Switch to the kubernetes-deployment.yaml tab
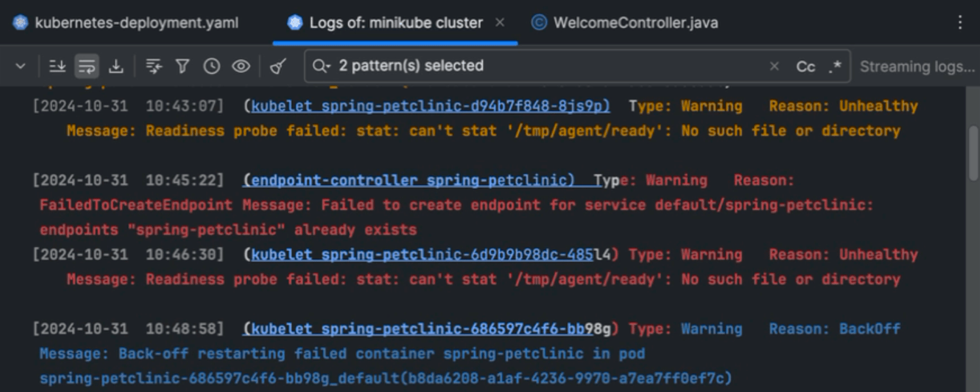980x392 pixels. pyautogui.click(x=137, y=23)
